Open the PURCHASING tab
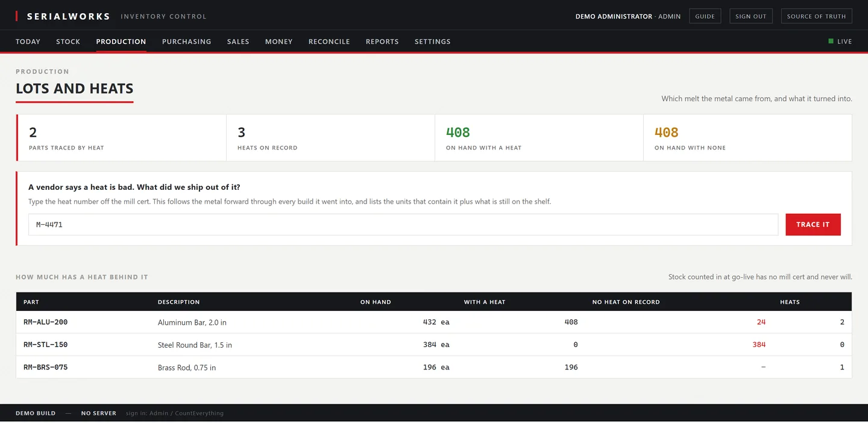This screenshot has height=423, width=868. [x=187, y=42]
